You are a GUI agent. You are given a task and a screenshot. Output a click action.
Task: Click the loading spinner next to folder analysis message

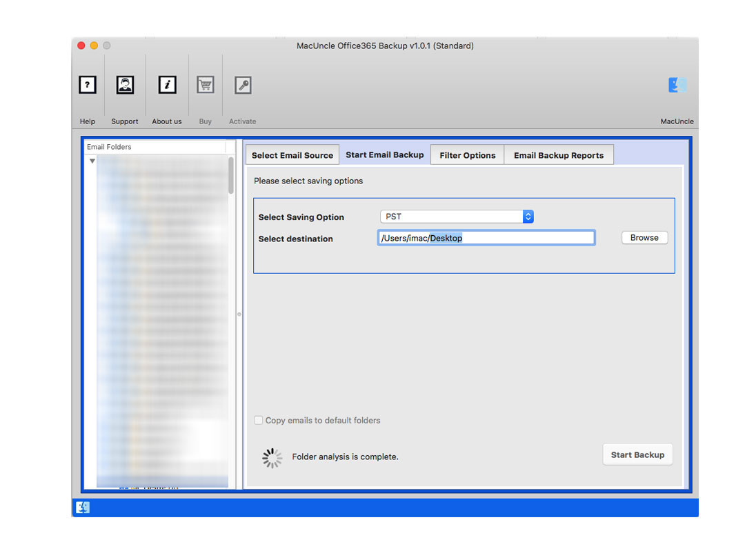272,457
